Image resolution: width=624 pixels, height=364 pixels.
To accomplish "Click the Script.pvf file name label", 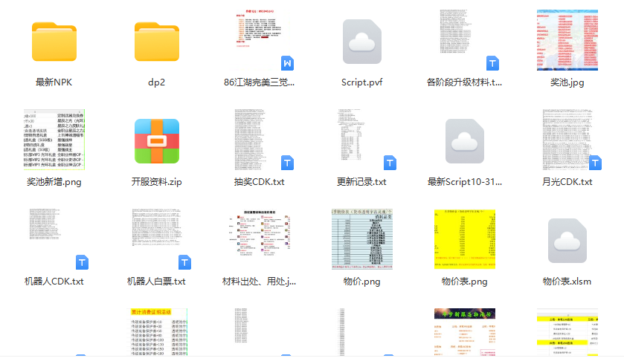I will pyautogui.click(x=362, y=82).
